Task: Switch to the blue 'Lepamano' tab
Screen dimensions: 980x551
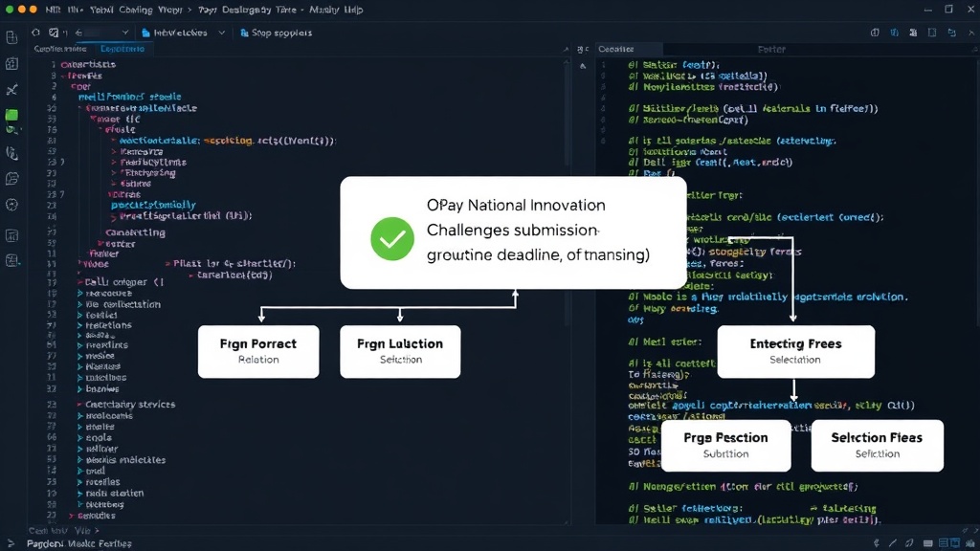Action: (x=122, y=49)
